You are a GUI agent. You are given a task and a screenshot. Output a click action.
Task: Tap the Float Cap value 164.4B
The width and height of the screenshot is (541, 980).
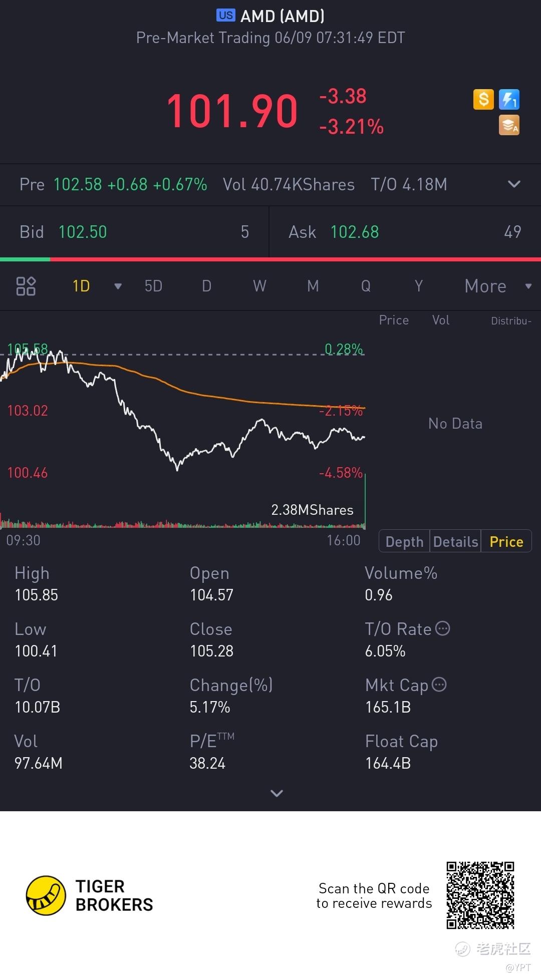tap(388, 763)
